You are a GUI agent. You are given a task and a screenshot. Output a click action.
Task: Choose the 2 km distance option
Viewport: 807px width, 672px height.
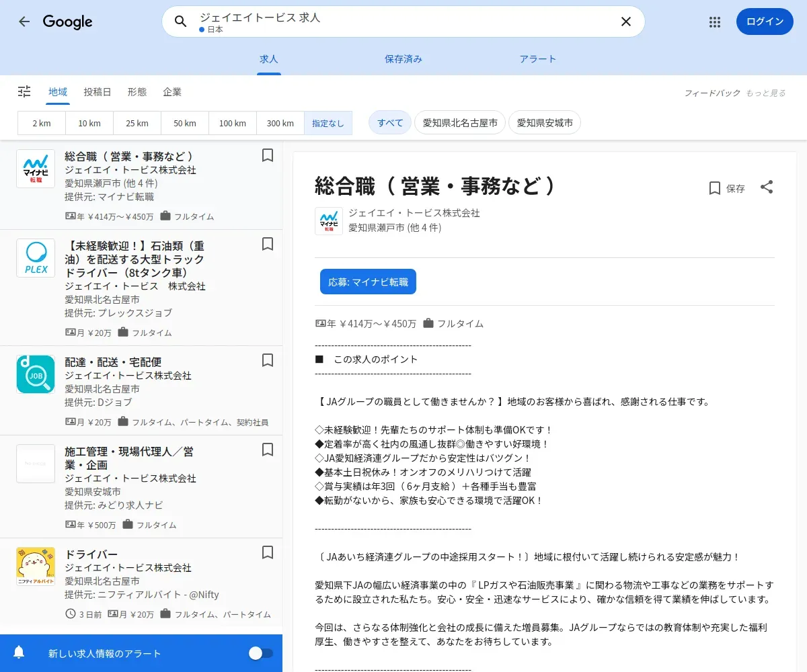42,123
